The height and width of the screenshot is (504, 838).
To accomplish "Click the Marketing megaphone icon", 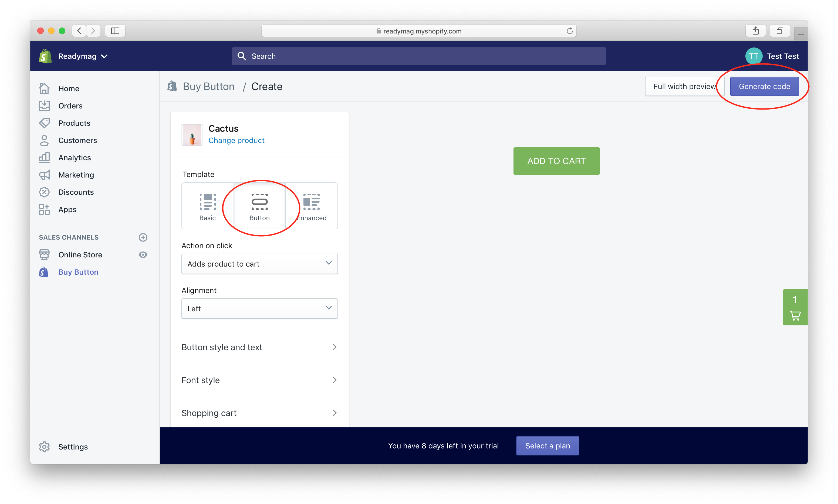I will click(44, 175).
